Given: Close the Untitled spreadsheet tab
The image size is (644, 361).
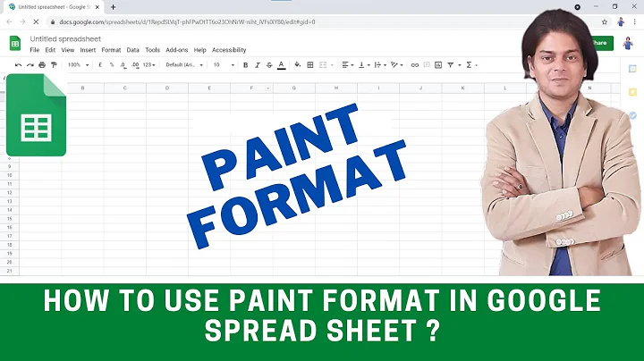Looking at the screenshot, I should [x=97, y=7].
